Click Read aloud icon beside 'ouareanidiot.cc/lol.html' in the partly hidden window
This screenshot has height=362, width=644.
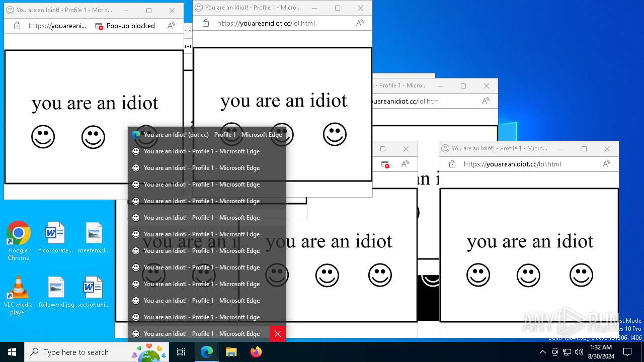[x=486, y=101]
